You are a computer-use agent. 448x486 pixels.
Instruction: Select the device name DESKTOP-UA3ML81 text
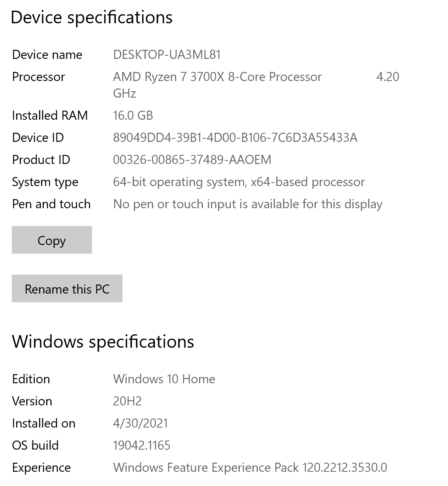(x=167, y=55)
